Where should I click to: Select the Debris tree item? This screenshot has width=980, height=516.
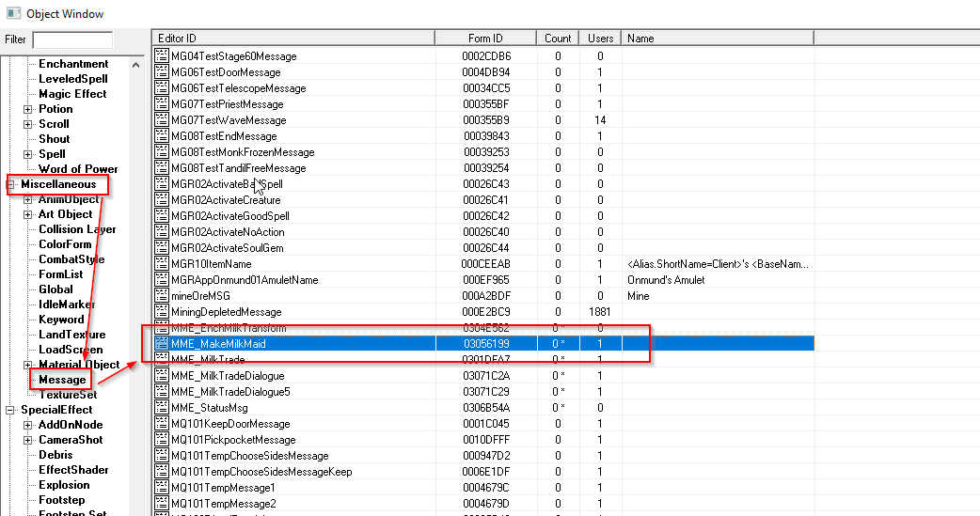point(55,455)
